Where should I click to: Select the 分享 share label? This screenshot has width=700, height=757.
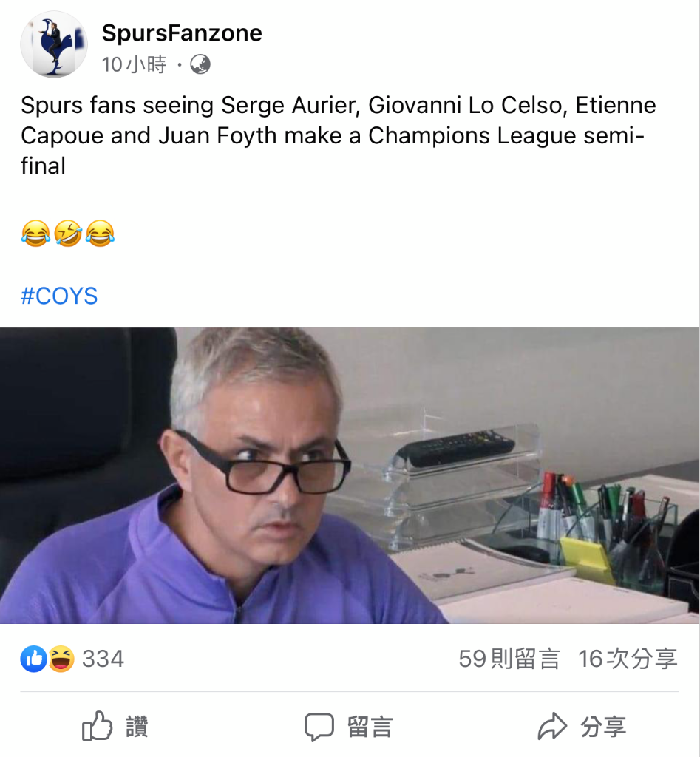click(603, 727)
